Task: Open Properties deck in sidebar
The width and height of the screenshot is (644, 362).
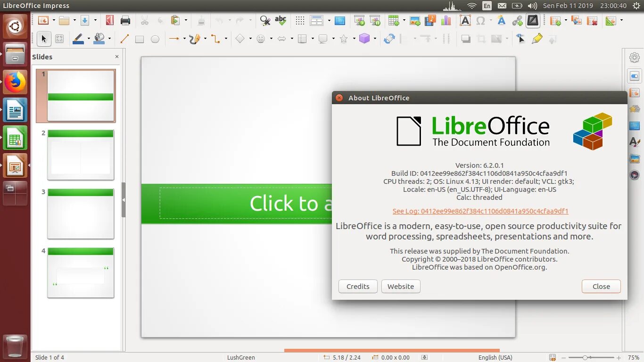Action: (635, 76)
